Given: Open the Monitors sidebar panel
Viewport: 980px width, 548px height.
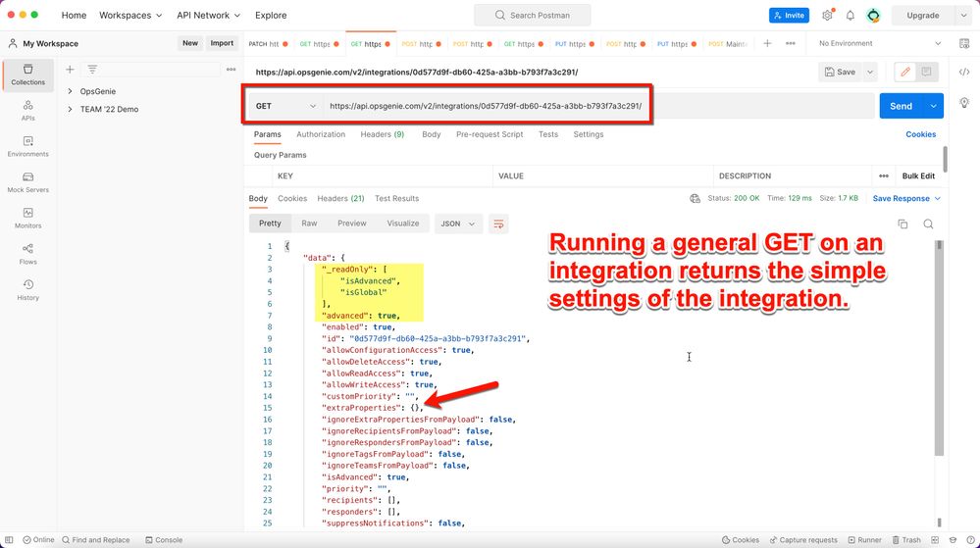Looking at the screenshot, I should tap(28, 218).
